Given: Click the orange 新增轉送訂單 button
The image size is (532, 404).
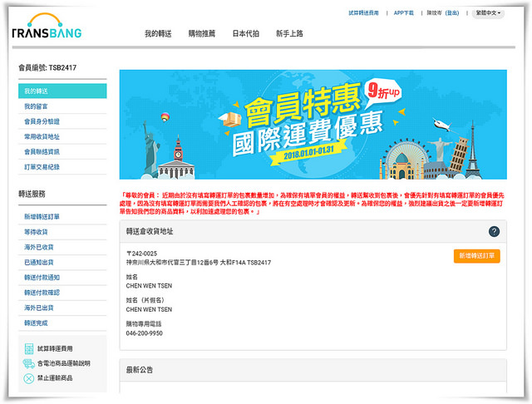Looking at the screenshot, I should point(476,256).
